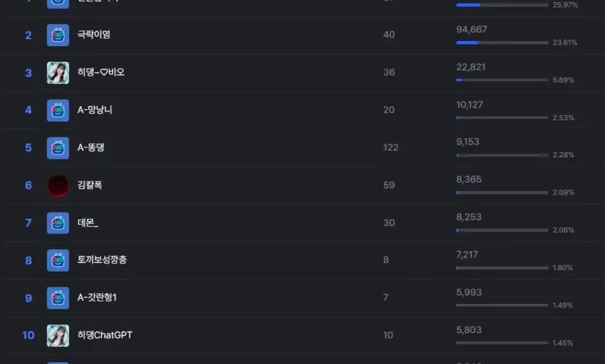Click the default avatar icon beside 극락이염

coord(58,35)
